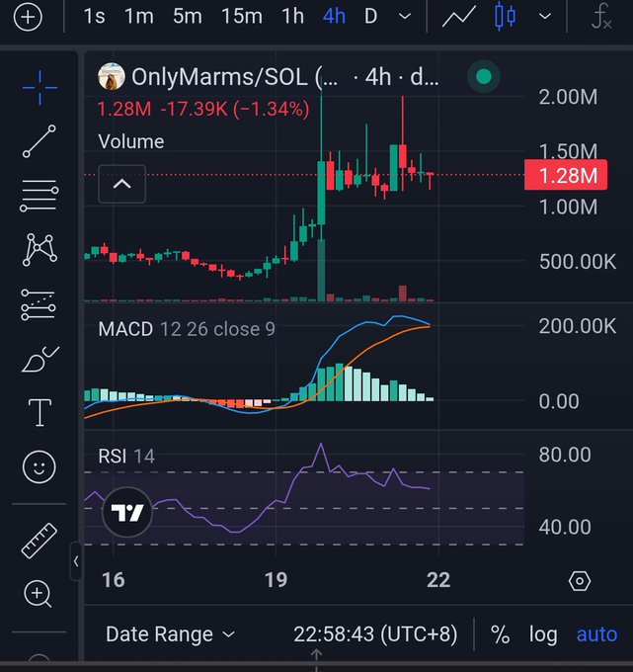The height and width of the screenshot is (672, 633).
Task: Select the Volume indicator label
Action: click(131, 142)
